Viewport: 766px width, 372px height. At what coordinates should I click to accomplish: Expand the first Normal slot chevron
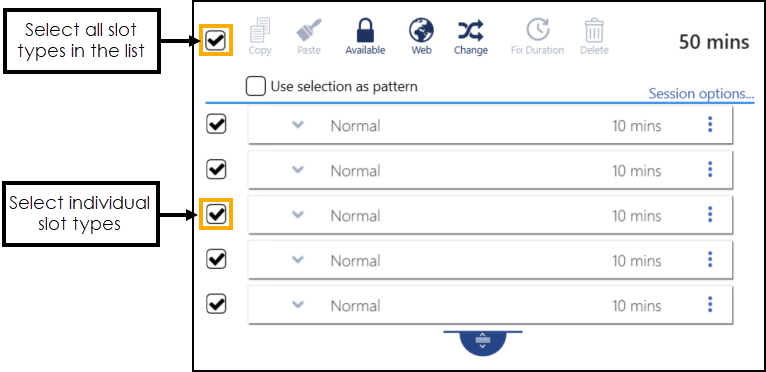tap(298, 125)
